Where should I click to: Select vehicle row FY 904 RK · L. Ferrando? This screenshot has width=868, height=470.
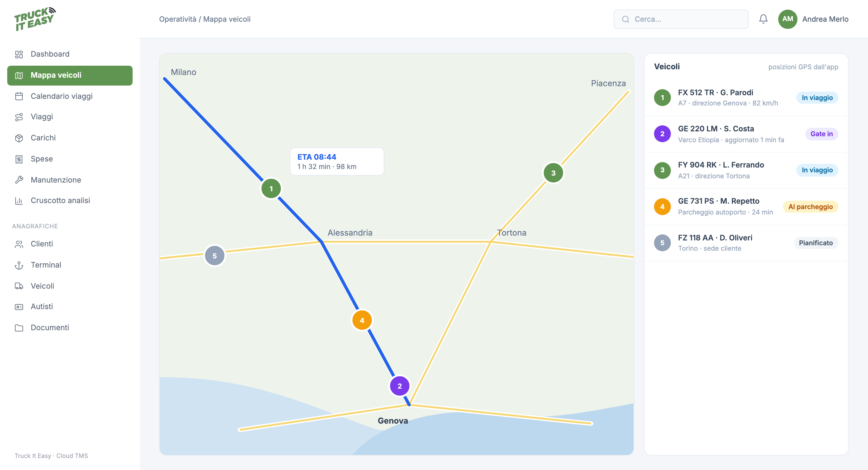746,170
